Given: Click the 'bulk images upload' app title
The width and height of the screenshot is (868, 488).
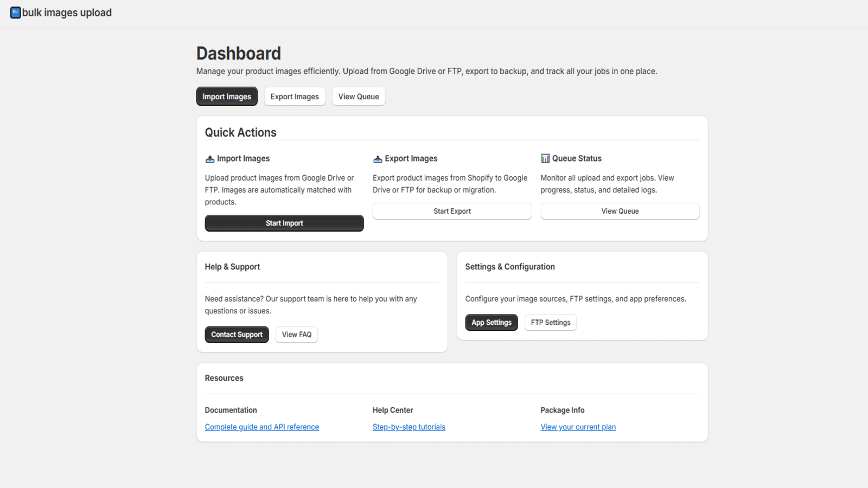Looking at the screenshot, I should pos(67,12).
